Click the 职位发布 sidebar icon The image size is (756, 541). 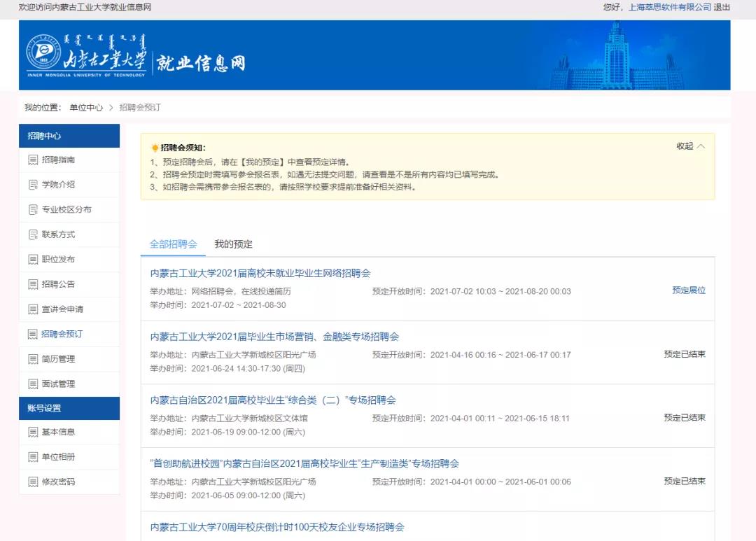point(33,260)
